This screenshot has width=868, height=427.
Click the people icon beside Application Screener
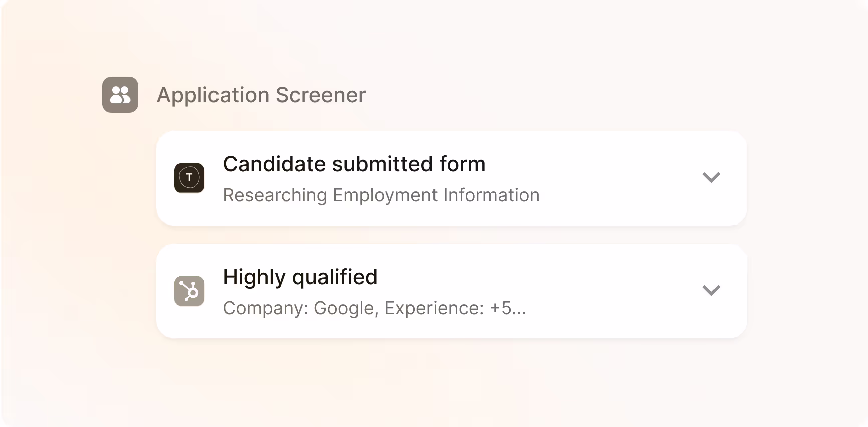[x=120, y=95]
